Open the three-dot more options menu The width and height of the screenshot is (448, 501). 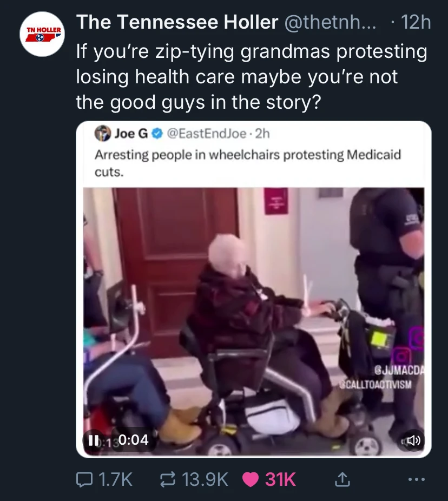[417, 479]
